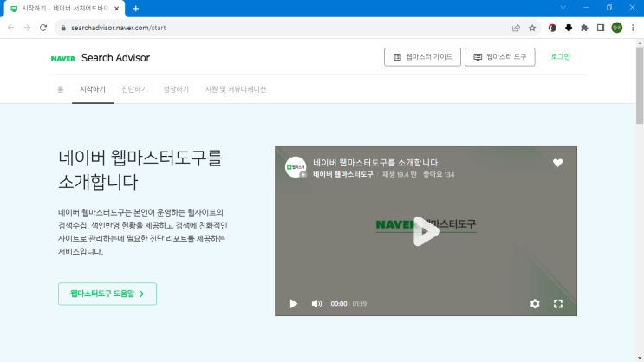Click the site lock icon in address bar
Viewport: 644px width, 362px height.
(62, 28)
